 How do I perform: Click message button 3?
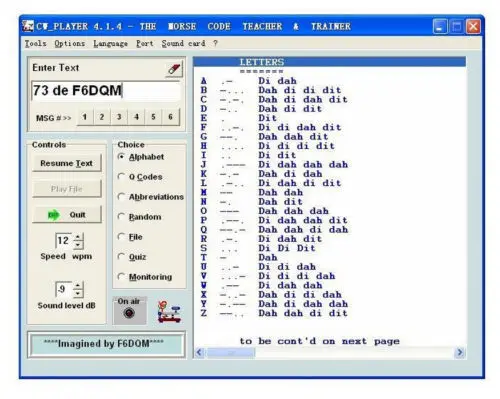119,117
